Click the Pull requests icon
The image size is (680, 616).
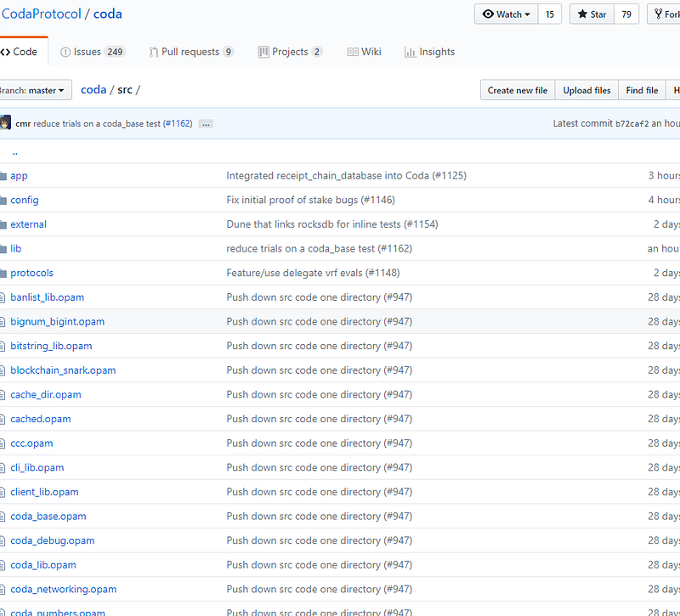pyautogui.click(x=154, y=52)
